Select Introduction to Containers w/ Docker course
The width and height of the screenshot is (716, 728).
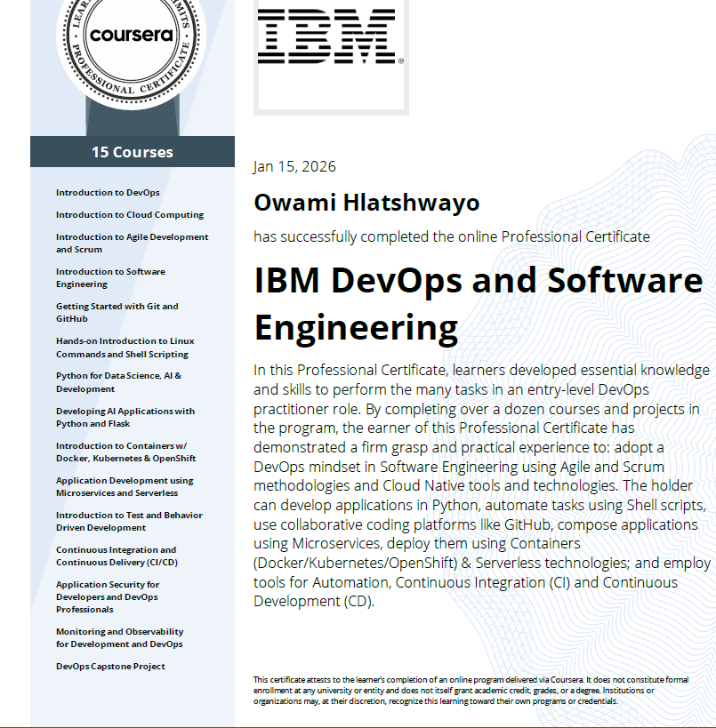click(125, 452)
